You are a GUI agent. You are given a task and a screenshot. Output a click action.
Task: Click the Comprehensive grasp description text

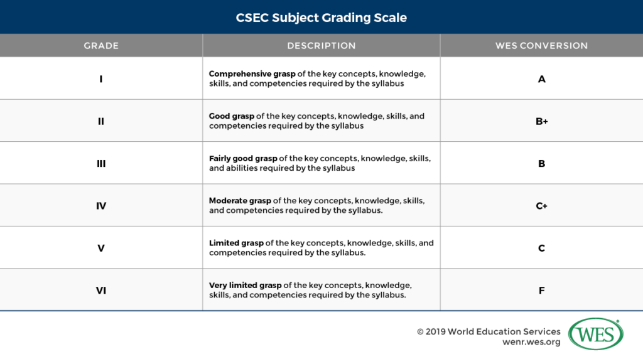click(x=317, y=78)
